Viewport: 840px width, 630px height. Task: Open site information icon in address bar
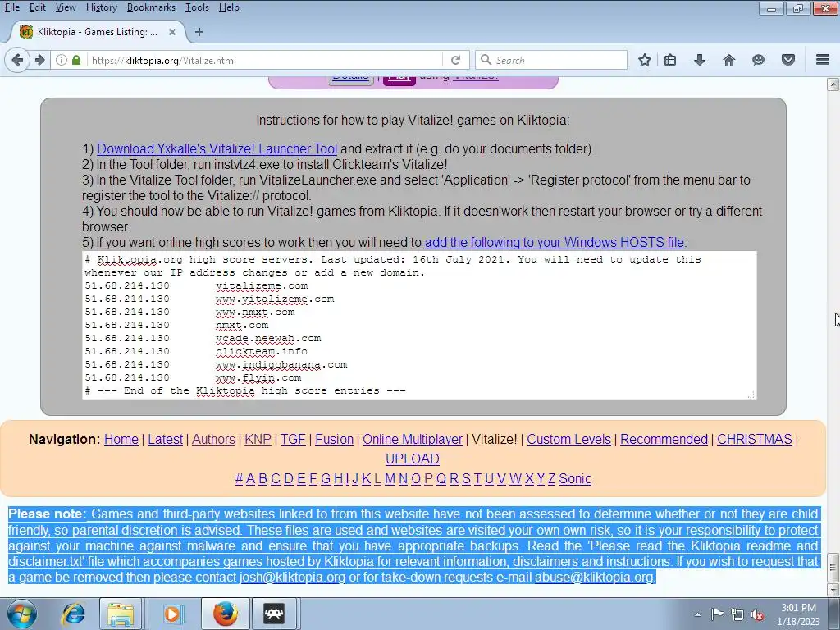[62, 60]
